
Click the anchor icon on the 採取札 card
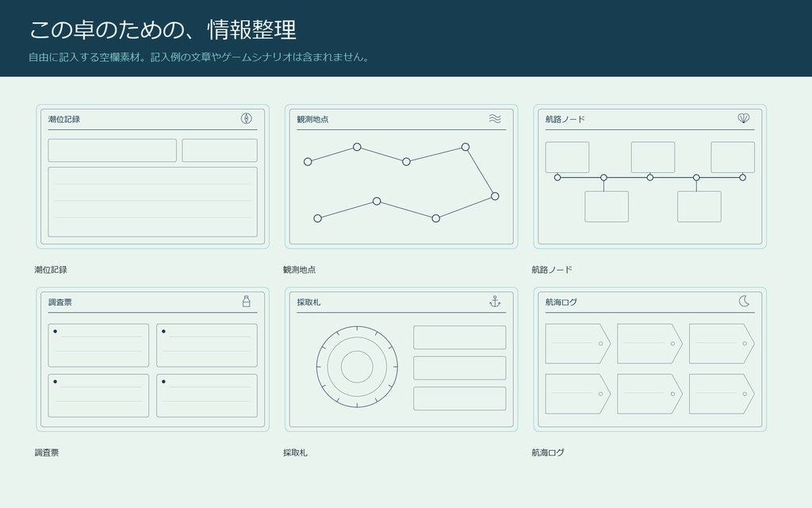coord(495,301)
